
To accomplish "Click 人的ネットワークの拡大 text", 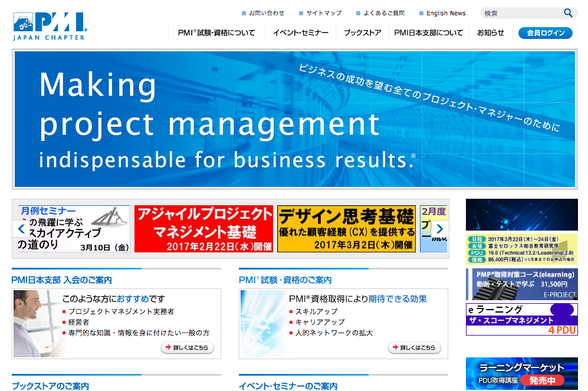I will pos(334,333).
